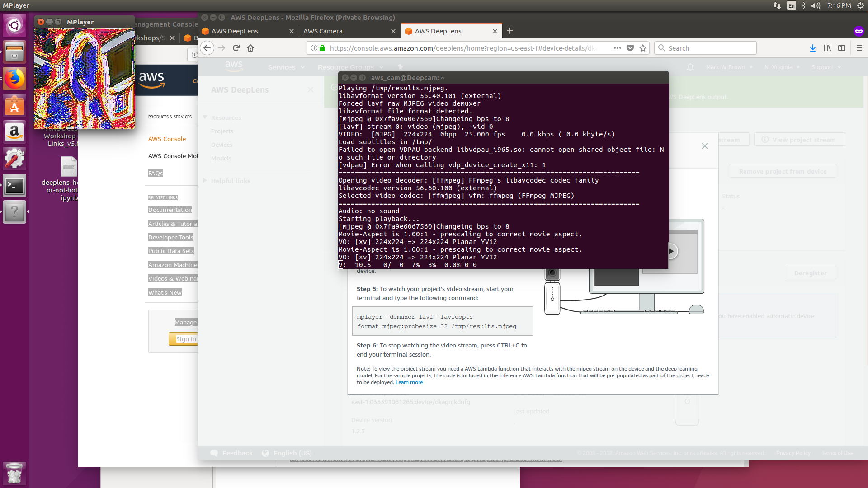Click Remove project from device button
This screenshot has height=488, width=868.
[x=783, y=171]
